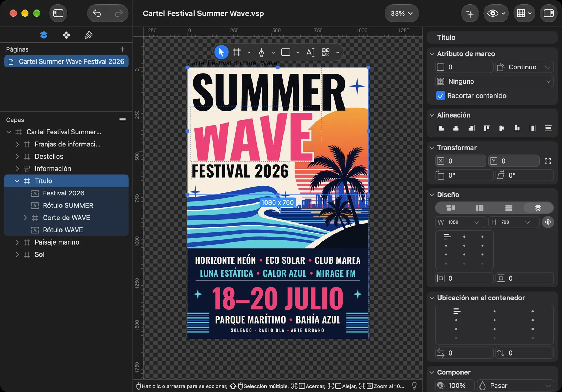The width and height of the screenshot is (562, 392).
Task: Open the zoom level 33% dropdown
Action: click(401, 13)
